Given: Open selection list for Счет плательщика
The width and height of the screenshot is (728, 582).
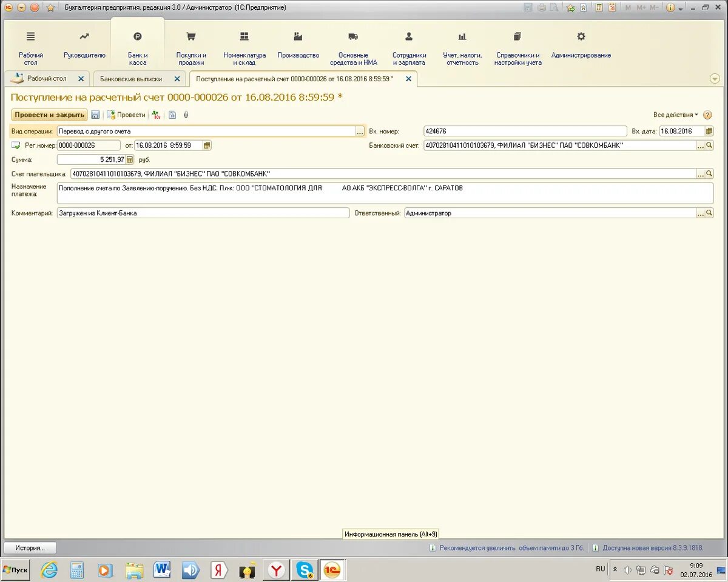Looking at the screenshot, I should coord(701,174).
